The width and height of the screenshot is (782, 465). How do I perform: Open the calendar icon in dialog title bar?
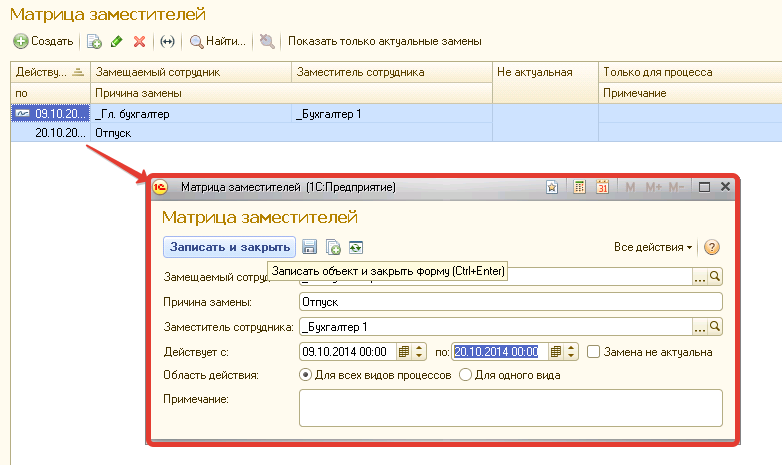[x=602, y=187]
